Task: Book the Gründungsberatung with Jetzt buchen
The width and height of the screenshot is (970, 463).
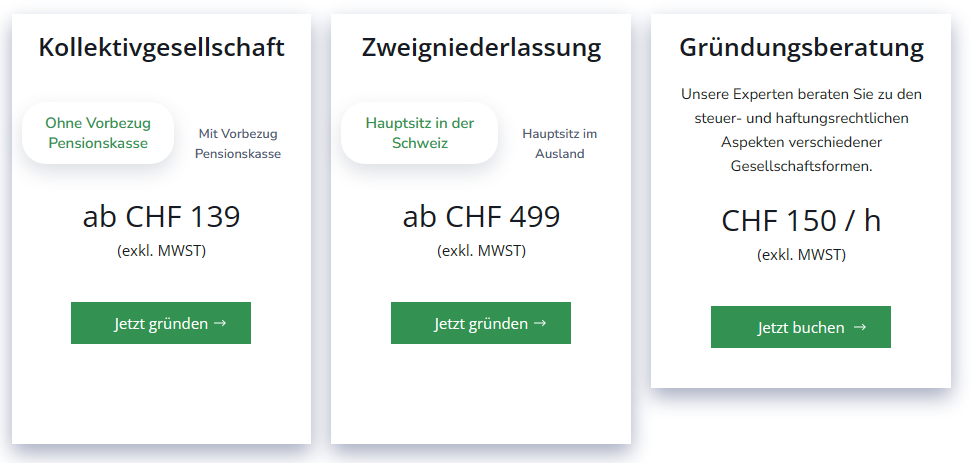Action: pos(800,327)
